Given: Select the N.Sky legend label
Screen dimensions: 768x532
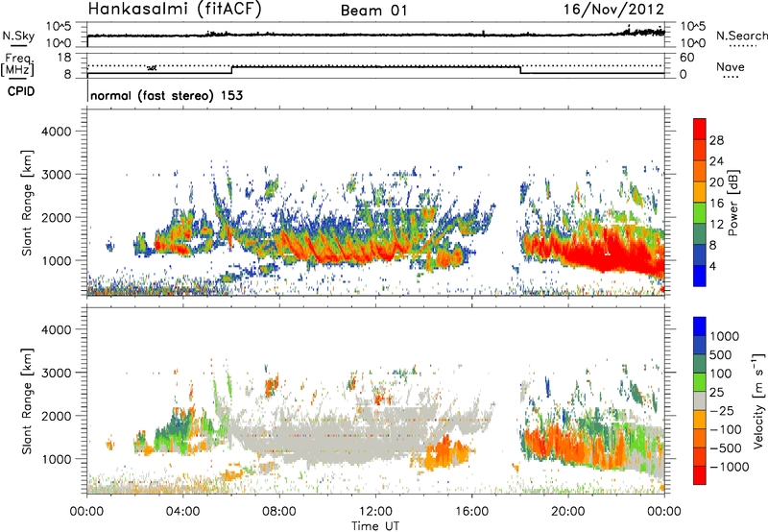Looking at the screenshot, I should pos(18,36).
